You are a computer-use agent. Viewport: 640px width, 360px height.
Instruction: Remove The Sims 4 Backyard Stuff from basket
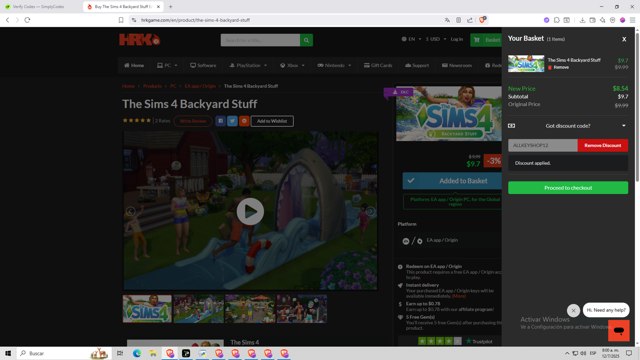point(559,67)
